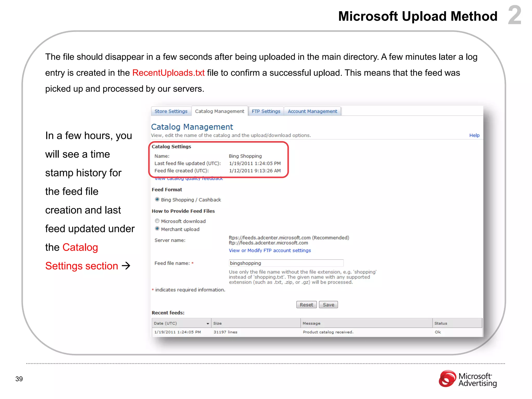Image resolution: width=532 pixels, height=399 pixels.
Task: Click the Recent feeds label
Action: tap(168, 313)
